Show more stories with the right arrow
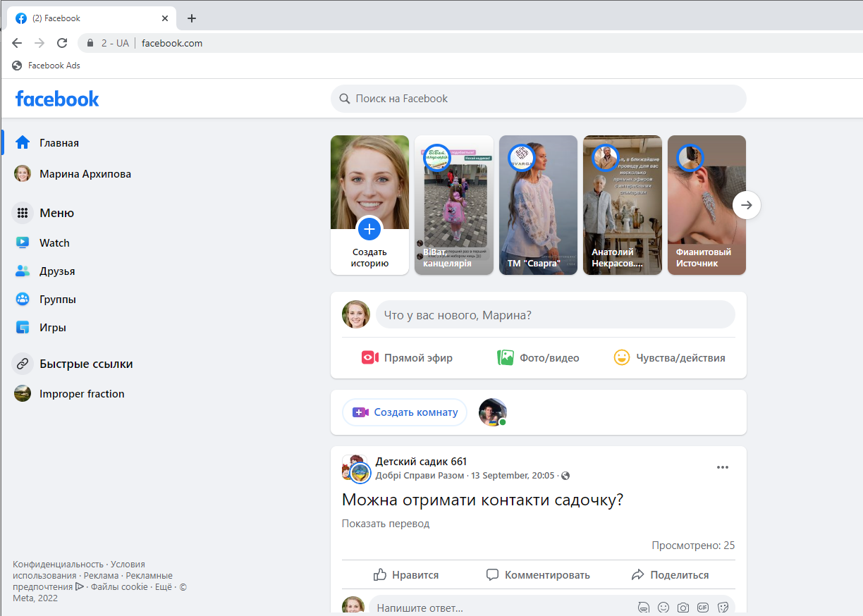This screenshot has height=616, width=863. [747, 205]
